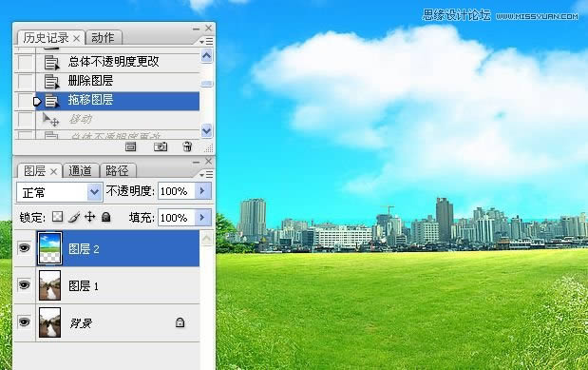This screenshot has width=588, height=370.
Task: Open the 填充 slider arrow
Action: pyautogui.click(x=203, y=217)
